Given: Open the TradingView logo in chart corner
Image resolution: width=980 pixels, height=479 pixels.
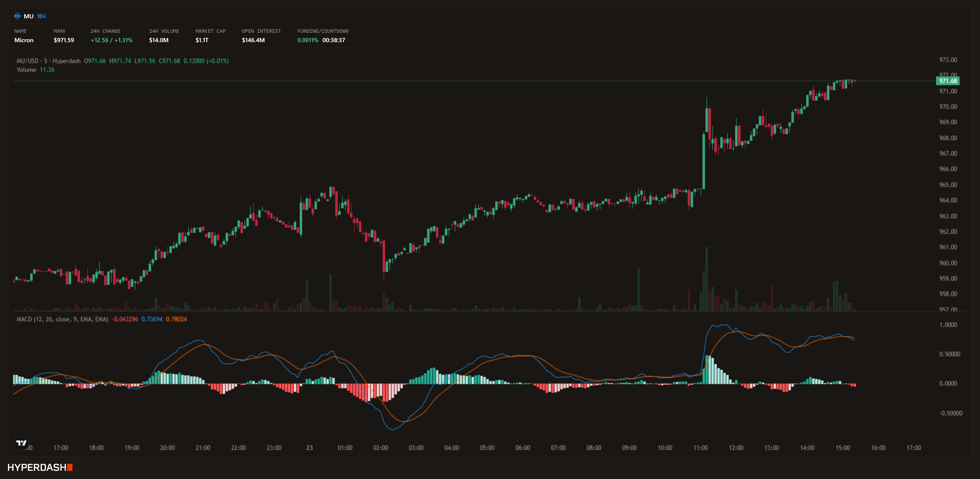Looking at the screenshot, I should (x=21, y=443).
